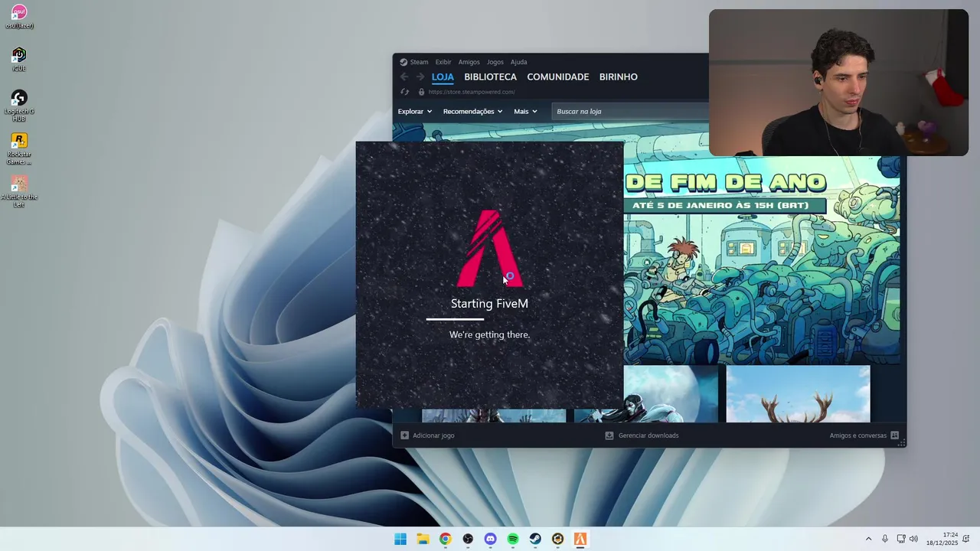Click the padlock icon beside the store URL
The width and height of the screenshot is (980, 551).
point(421,92)
